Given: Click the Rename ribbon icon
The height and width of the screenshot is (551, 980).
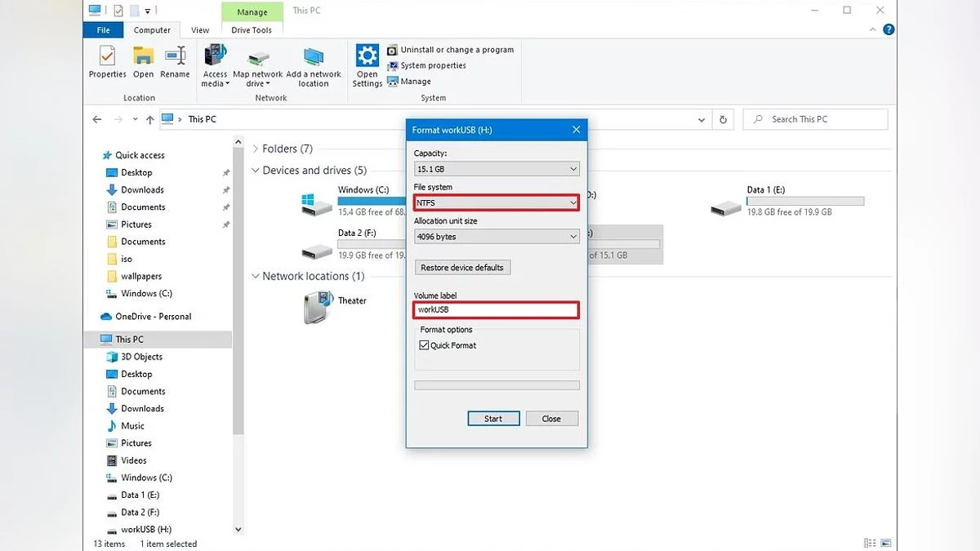Looking at the screenshot, I should (x=175, y=57).
